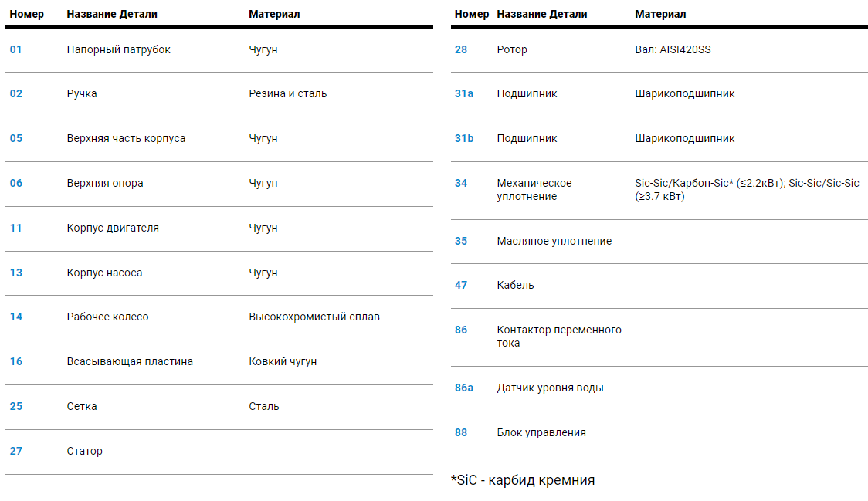Image resolution: width=868 pixels, height=501 pixels.
Task: Select the 86a part number link
Action: click(464, 388)
